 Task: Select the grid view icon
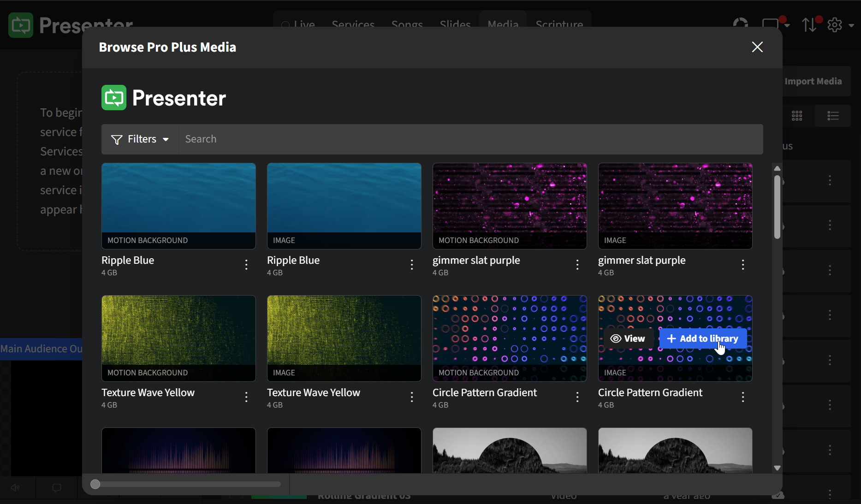pyautogui.click(x=797, y=116)
